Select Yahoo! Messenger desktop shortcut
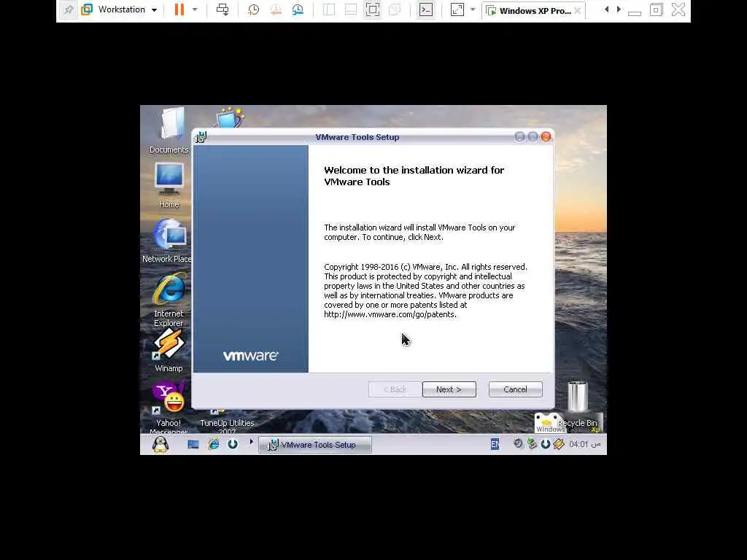This screenshot has height=560, width=747. pos(169,406)
